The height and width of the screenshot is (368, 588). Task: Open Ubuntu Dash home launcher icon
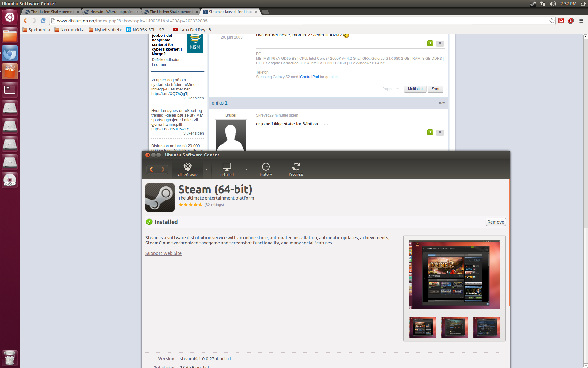tap(10, 17)
